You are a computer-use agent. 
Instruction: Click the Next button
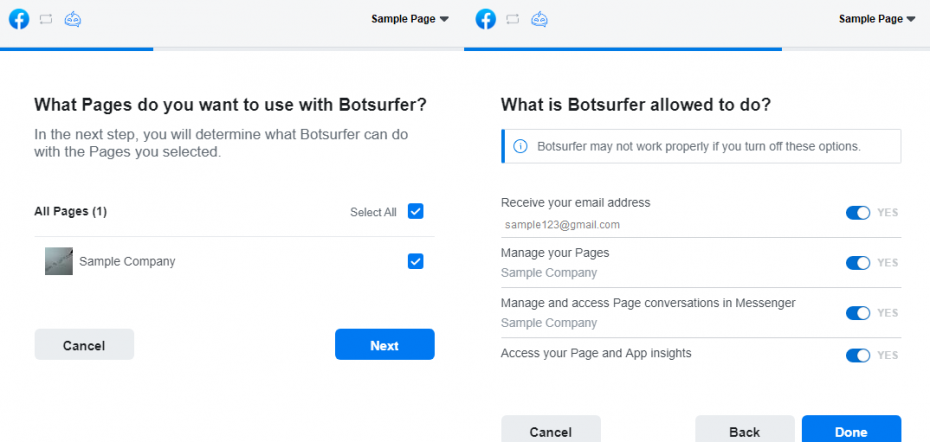coord(384,345)
